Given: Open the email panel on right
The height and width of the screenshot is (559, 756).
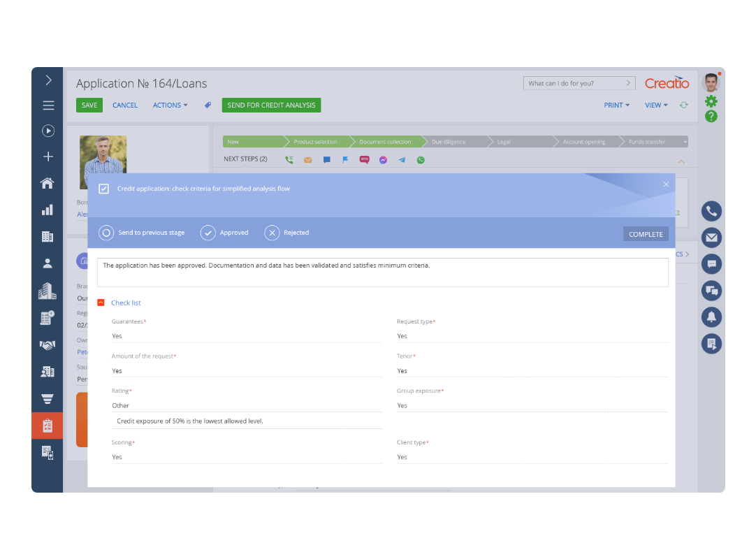Looking at the screenshot, I should coord(711,238).
